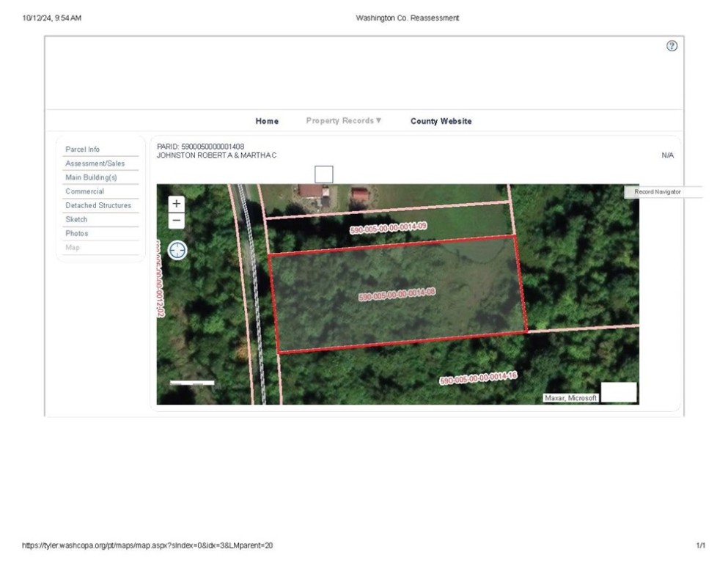Screen dimensions: 728x563
Task: Open the County Website link
Action: coord(441,122)
